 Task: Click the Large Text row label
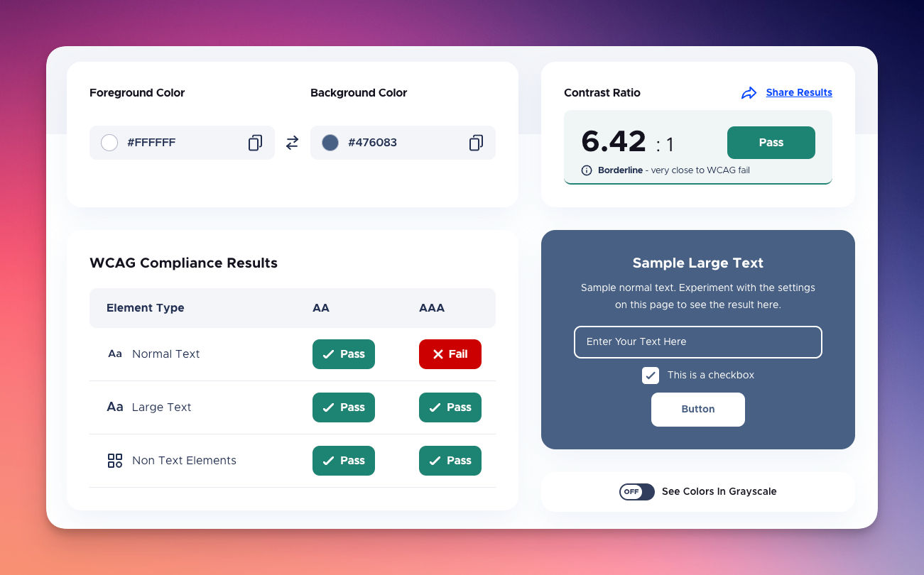[x=162, y=407]
